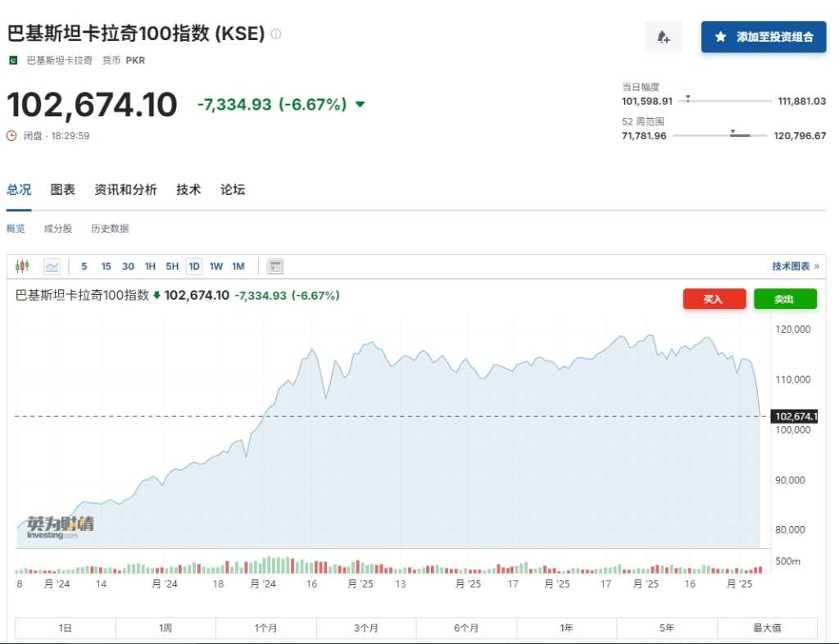The width and height of the screenshot is (839, 644).
Task: Select the area chart type icon
Action: tap(52, 266)
